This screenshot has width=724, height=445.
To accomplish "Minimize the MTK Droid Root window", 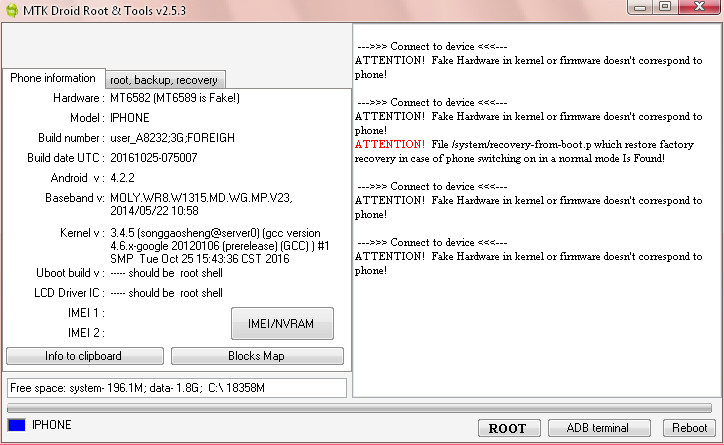I will (640, 7).
